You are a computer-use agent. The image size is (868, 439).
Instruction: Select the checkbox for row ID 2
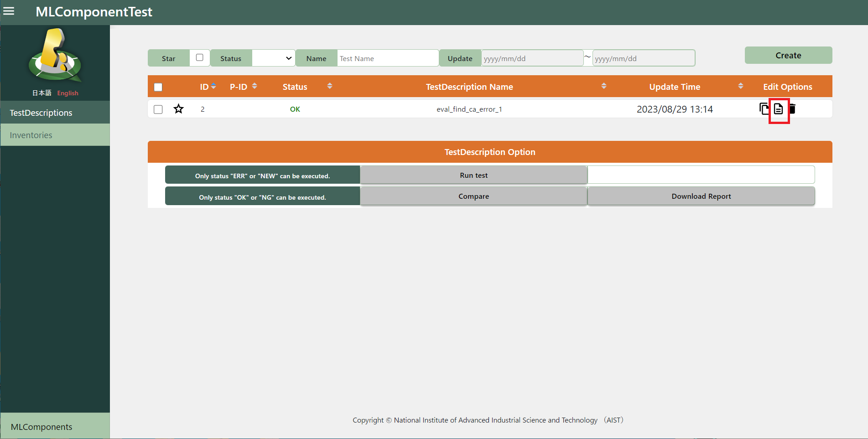pyautogui.click(x=158, y=109)
